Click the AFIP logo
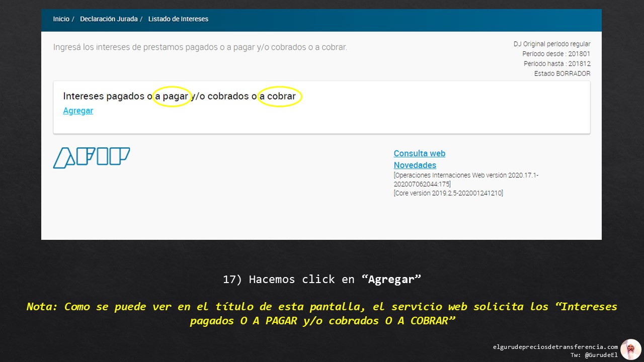 [x=92, y=157]
